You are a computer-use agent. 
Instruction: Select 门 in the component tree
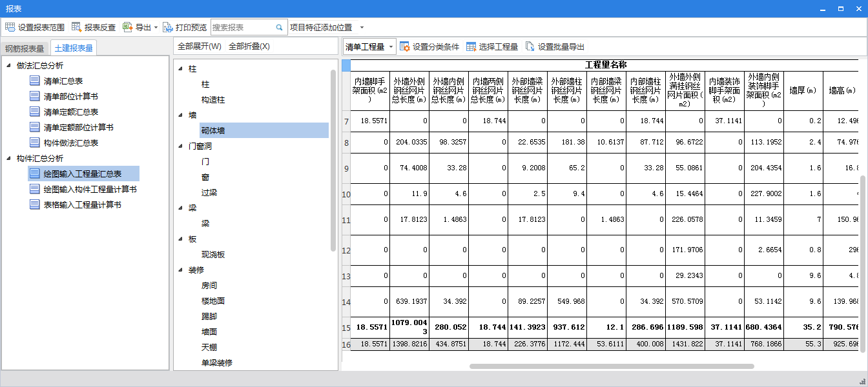(205, 161)
